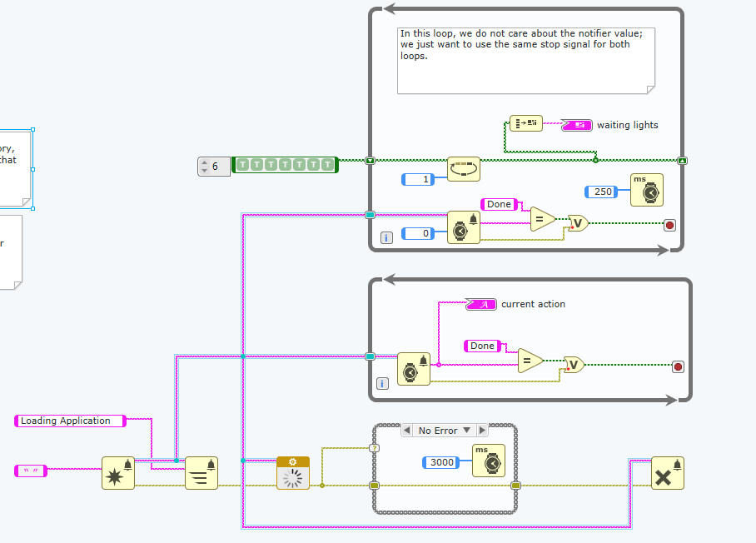This screenshot has width=756, height=543.
Task: Click the Send Notification node
Action: tap(201, 473)
